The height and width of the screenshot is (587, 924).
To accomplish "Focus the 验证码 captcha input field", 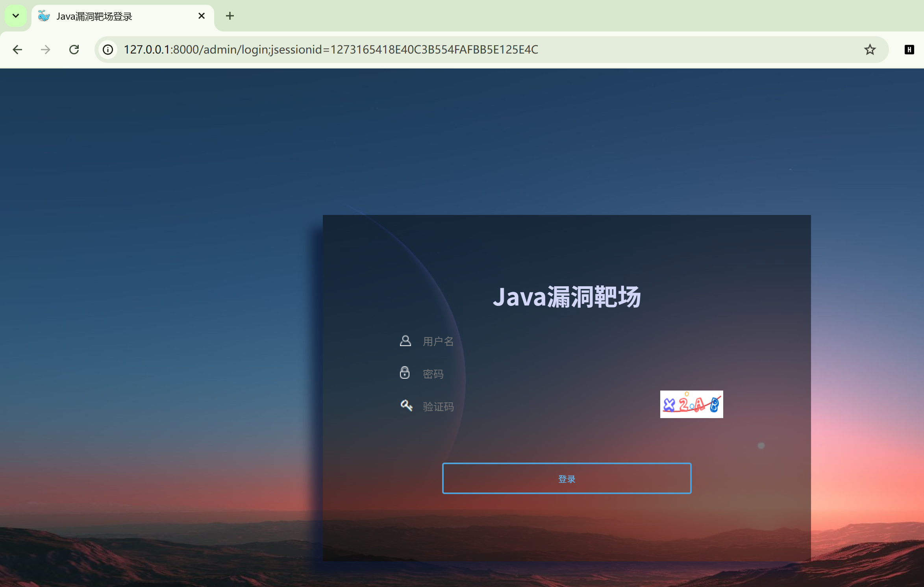I will coord(531,406).
